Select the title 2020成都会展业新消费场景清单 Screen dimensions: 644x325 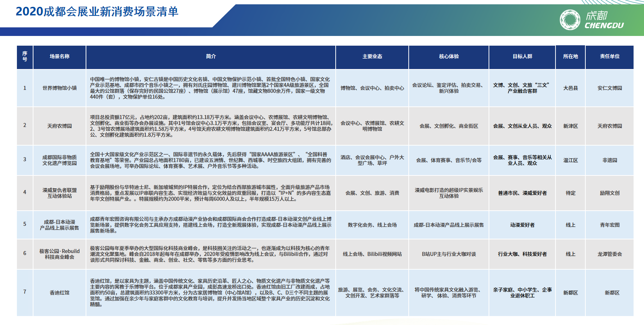coord(97,12)
